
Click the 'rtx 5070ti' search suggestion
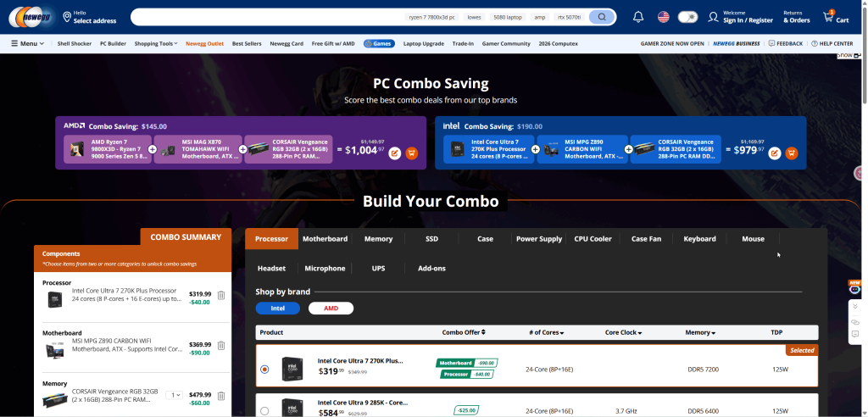tap(570, 17)
